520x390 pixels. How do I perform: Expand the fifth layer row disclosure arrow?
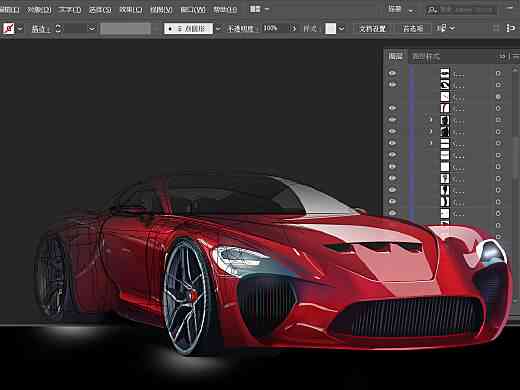pos(430,120)
